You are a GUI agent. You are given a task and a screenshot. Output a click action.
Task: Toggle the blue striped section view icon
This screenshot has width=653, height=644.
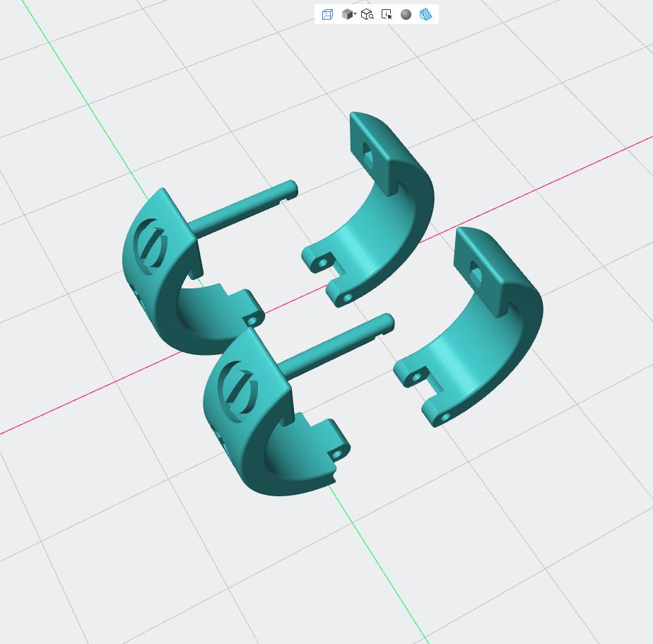tap(425, 15)
